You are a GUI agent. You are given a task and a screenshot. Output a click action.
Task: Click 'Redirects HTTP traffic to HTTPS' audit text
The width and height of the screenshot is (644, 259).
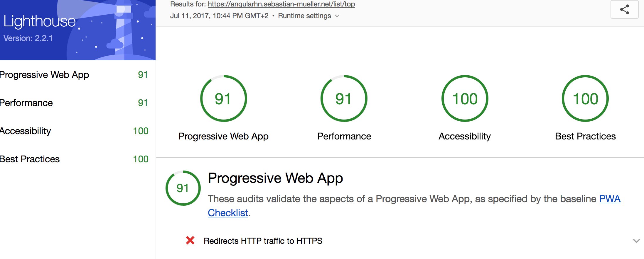[263, 241]
